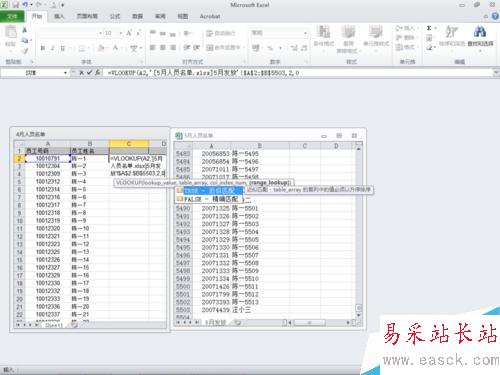Click the Wrap Text (自动换行) button
Viewport: 500px width, 375px height.
(221, 33)
